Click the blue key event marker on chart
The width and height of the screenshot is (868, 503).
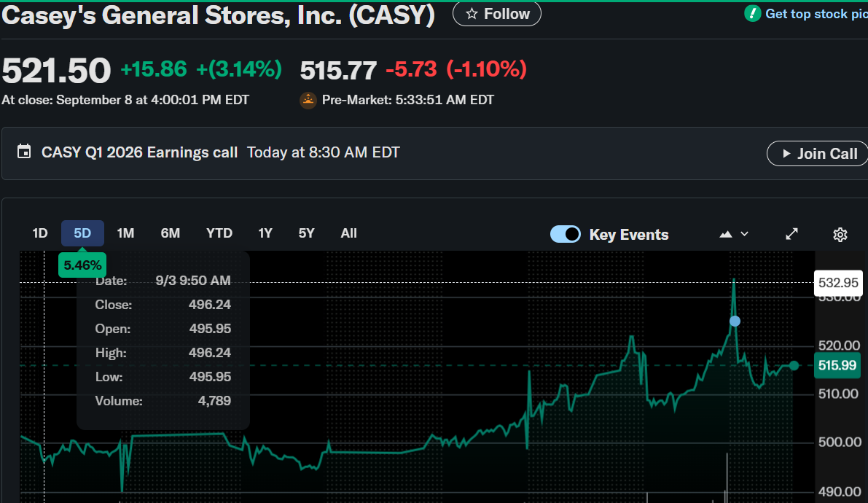pos(735,321)
